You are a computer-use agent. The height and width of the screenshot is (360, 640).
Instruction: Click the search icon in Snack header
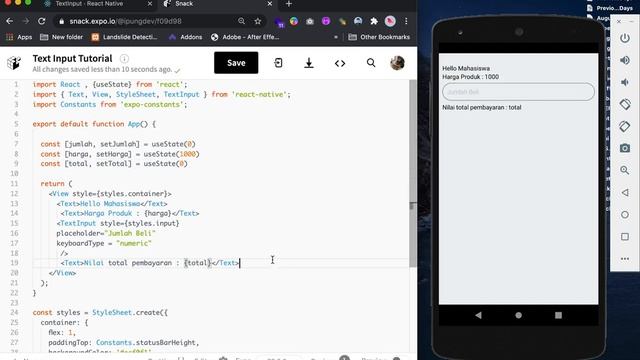click(x=371, y=63)
